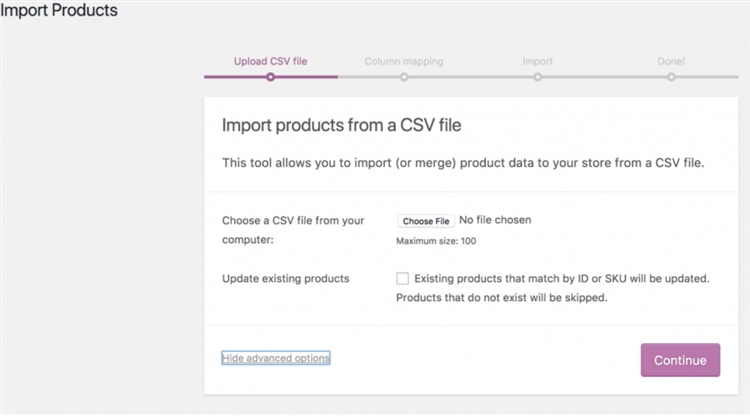Click the Import Products page heading
Image resolution: width=750 pixels, height=419 pixels.
coord(59,11)
